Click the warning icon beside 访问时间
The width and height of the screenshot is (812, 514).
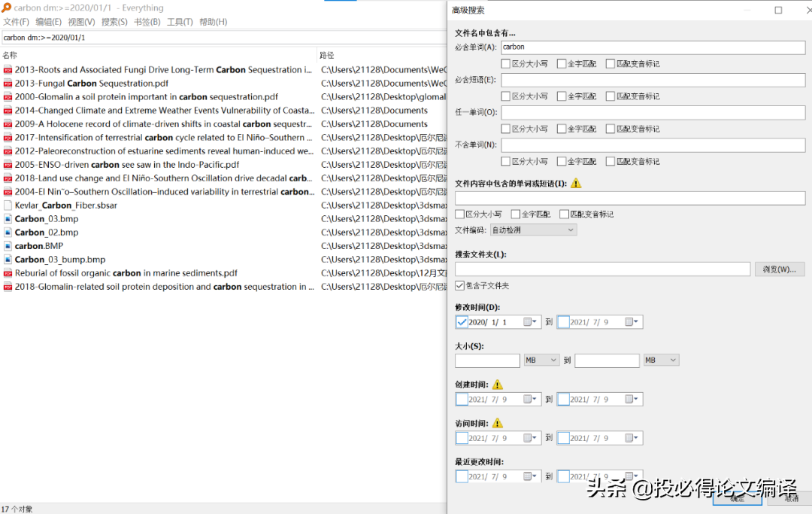(x=497, y=424)
